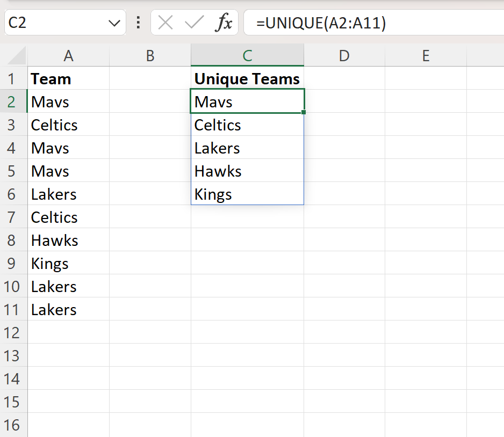Click the Hawks cell in column A
The height and width of the screenshot is (437, 504).
tap(68, 241)
